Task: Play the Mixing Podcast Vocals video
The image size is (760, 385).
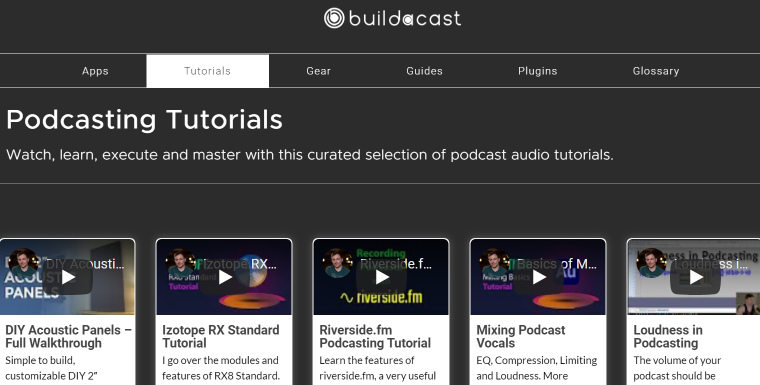Action: 538,277
